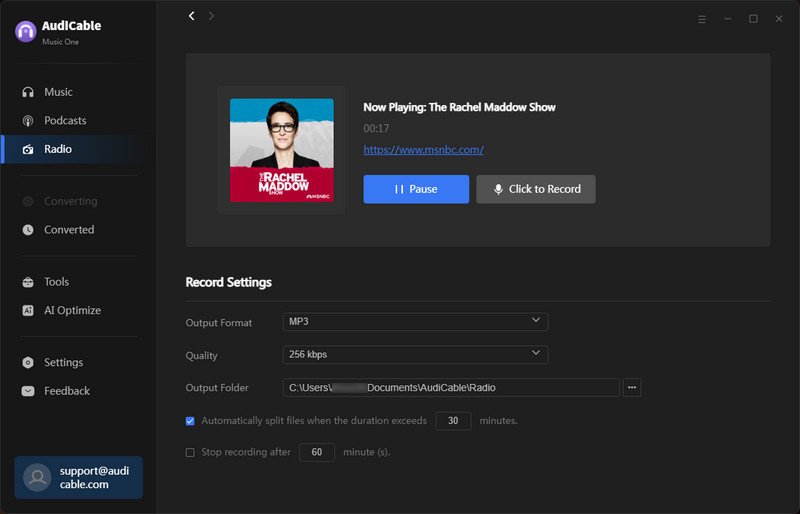The image size is (800, 514).
Task: Click the Music headphones icon in sidebar
Action: (x=28, y=92)
